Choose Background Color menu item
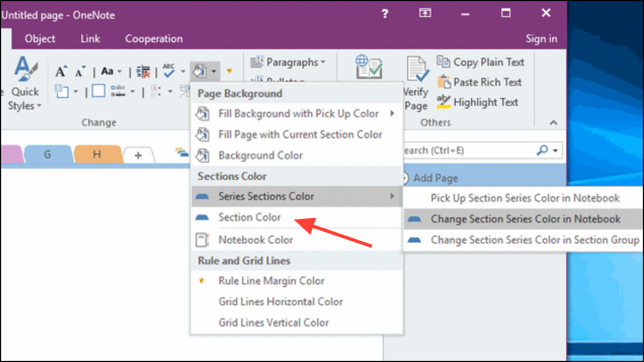 coord(296,155)
